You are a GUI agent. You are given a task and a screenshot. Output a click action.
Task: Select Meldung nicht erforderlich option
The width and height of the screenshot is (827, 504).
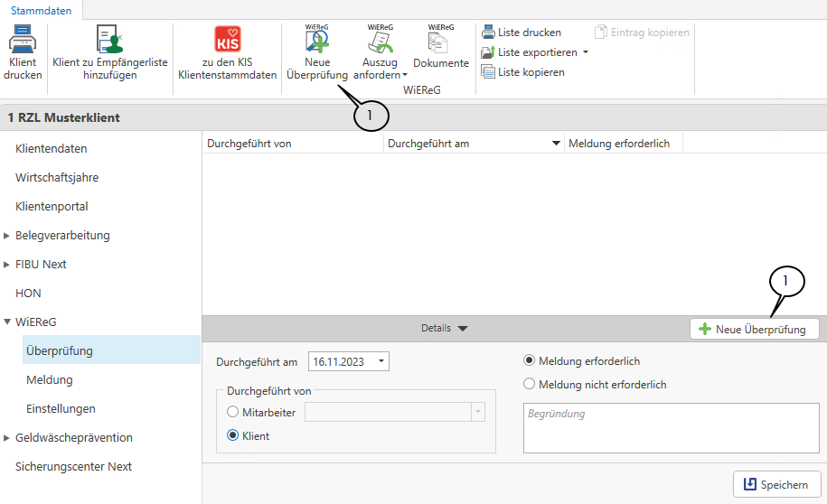[x=530, y=385]
